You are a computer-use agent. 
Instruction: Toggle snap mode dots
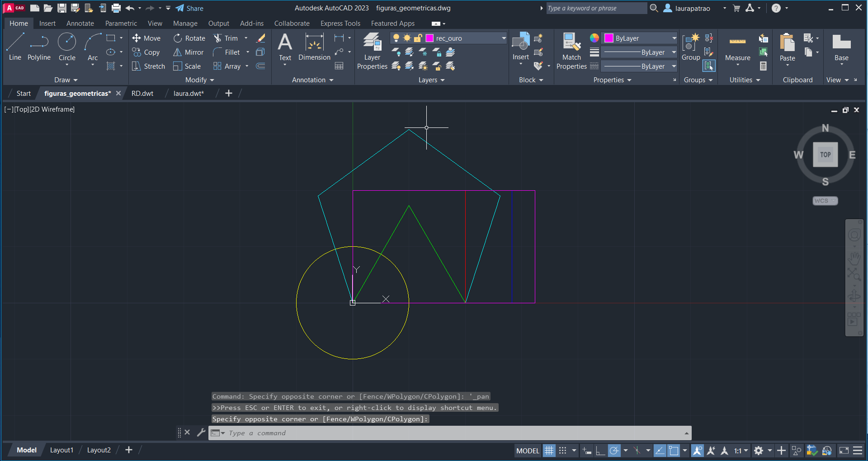click(x=562, y=450)
